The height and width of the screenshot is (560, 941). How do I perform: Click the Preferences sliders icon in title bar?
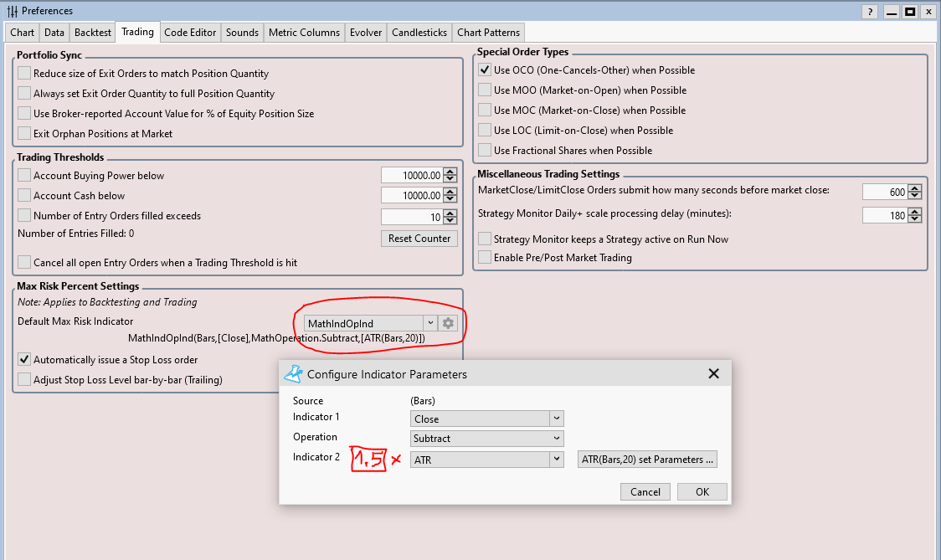12,11
